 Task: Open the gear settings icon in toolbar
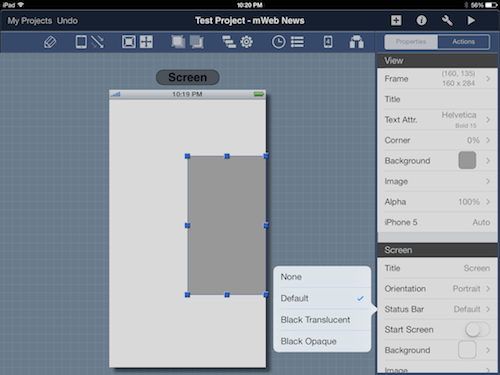click(247, 42)
